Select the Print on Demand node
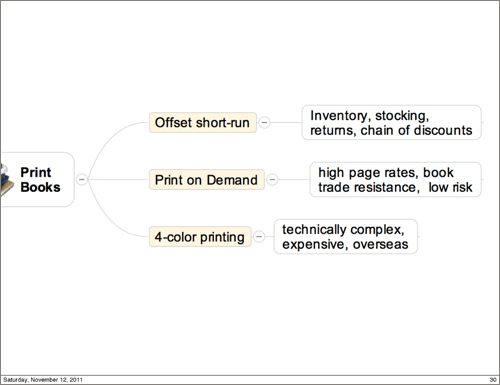The width and height of the screenshot is (500, 385). point(207,180)
